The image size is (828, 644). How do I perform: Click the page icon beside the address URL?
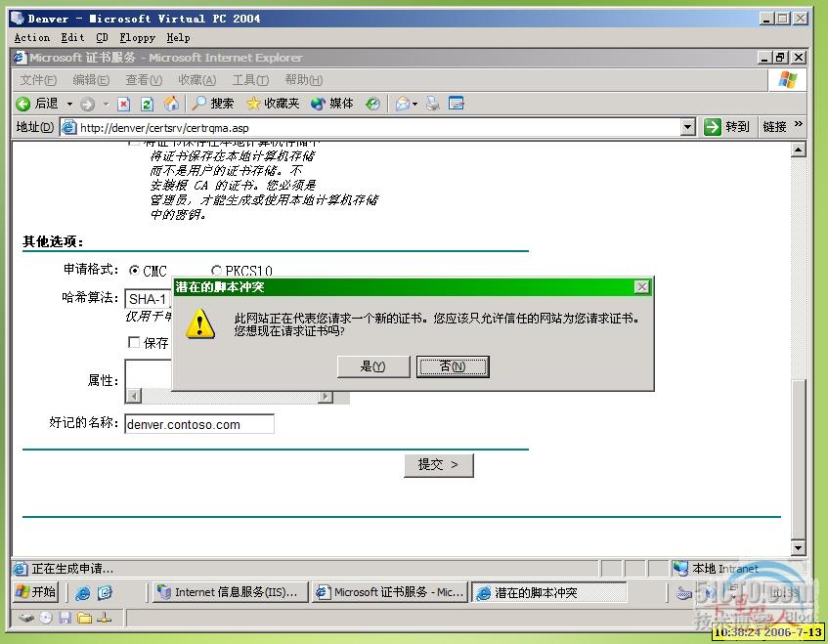68,127
